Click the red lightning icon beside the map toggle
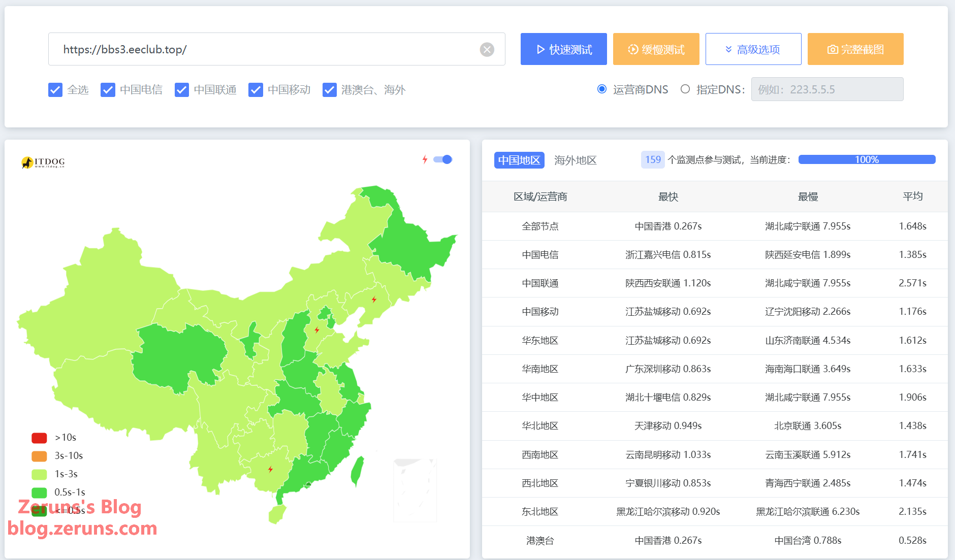955x560 pixels. coord(425,159)
